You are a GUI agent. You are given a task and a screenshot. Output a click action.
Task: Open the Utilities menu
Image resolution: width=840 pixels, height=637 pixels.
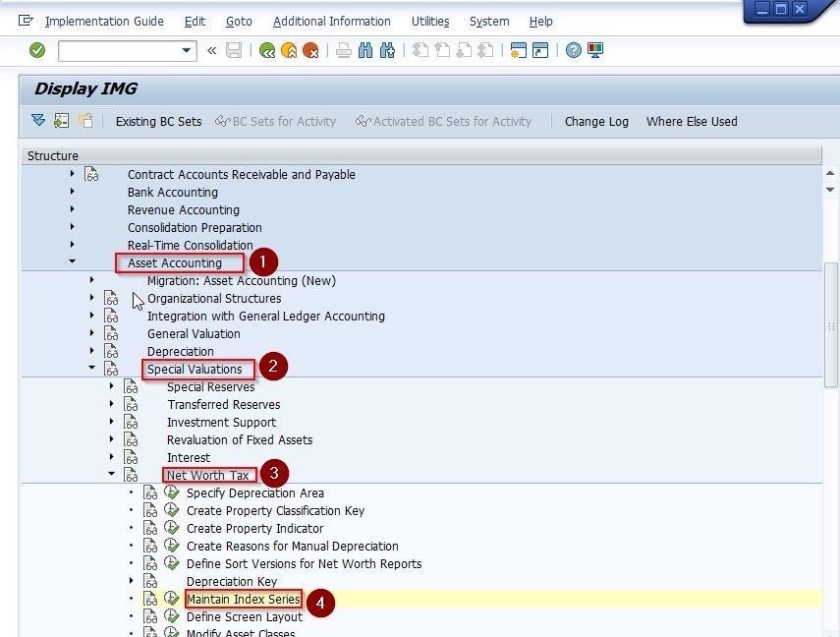[430, 22]
